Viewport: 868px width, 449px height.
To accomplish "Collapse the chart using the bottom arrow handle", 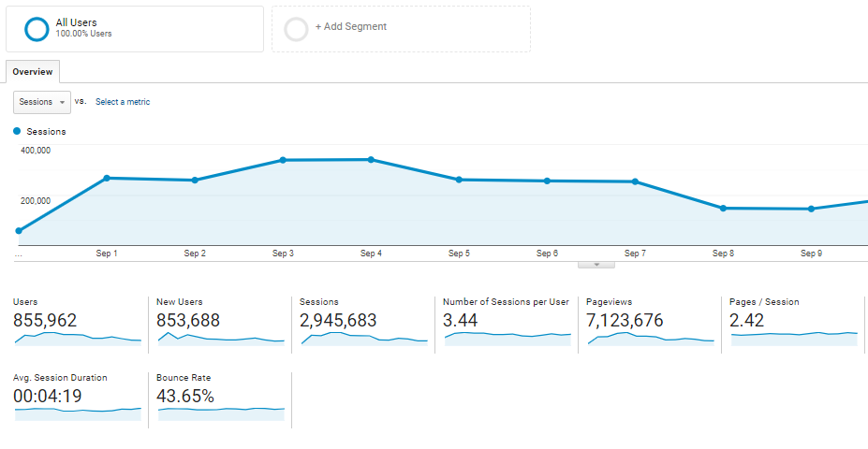I will pos(596,265).
